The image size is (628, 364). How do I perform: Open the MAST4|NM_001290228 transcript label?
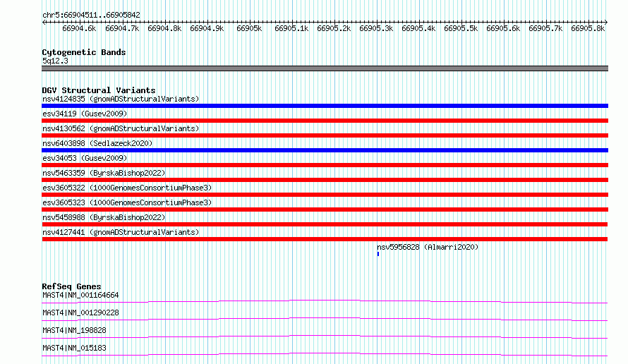tap(80, 313)
